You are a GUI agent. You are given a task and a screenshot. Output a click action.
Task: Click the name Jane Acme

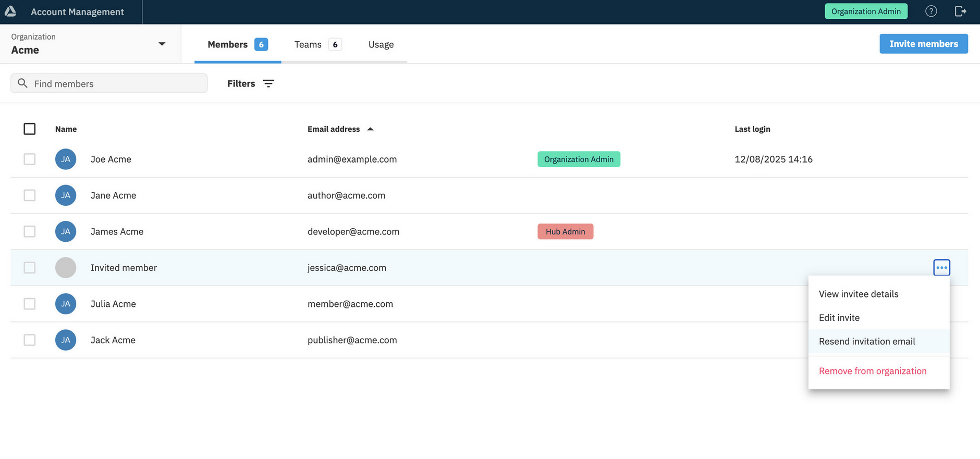click(x=113, y=195)
